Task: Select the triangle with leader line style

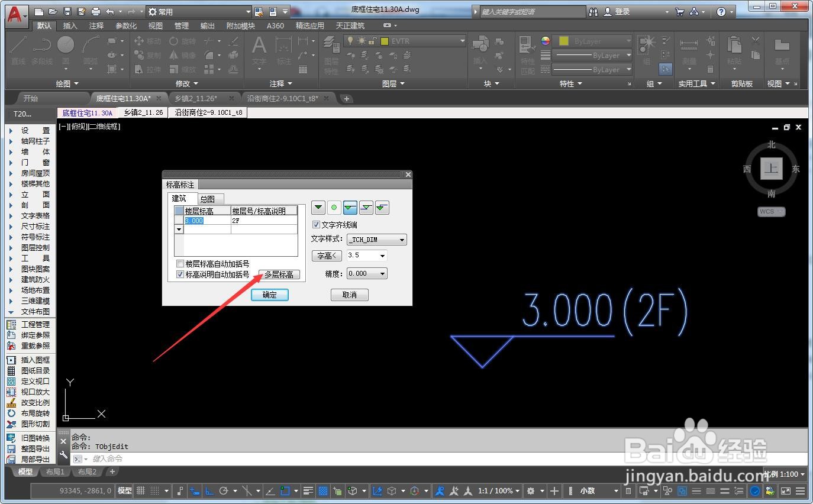Action: coord(366,207)
